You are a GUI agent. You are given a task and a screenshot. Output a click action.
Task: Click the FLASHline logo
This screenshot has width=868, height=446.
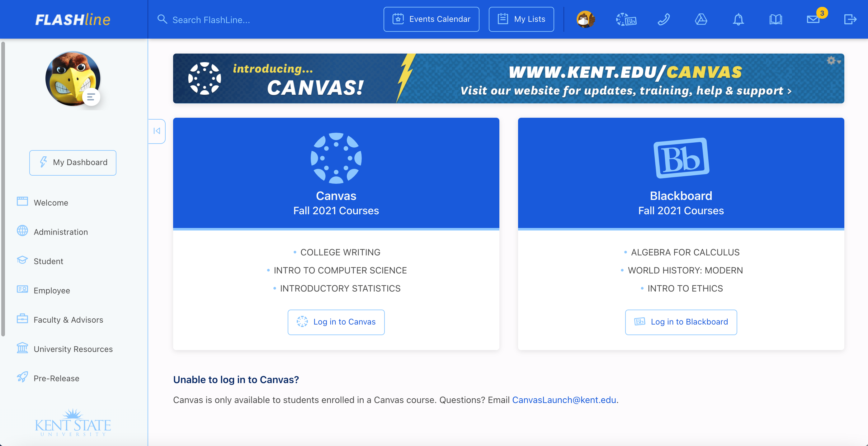click(x=73, y=20)
